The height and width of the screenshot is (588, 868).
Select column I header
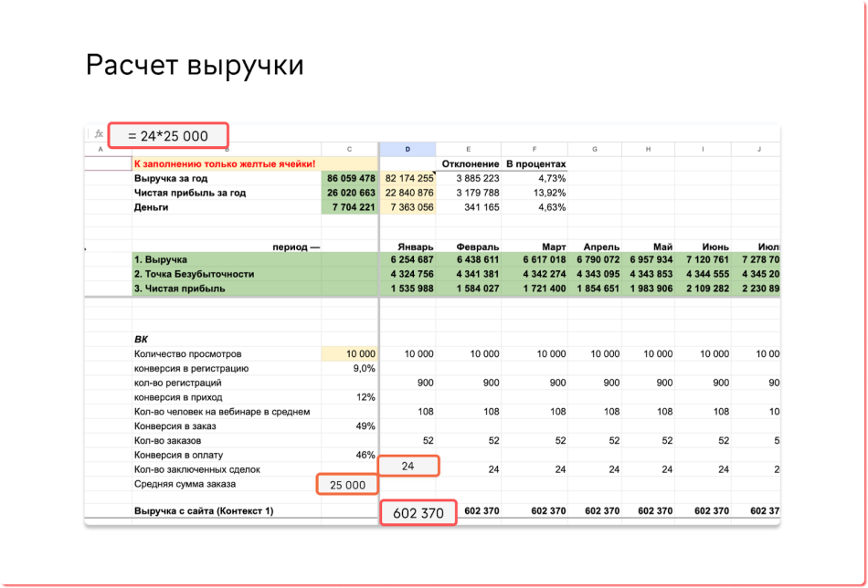tap(703, 150)
